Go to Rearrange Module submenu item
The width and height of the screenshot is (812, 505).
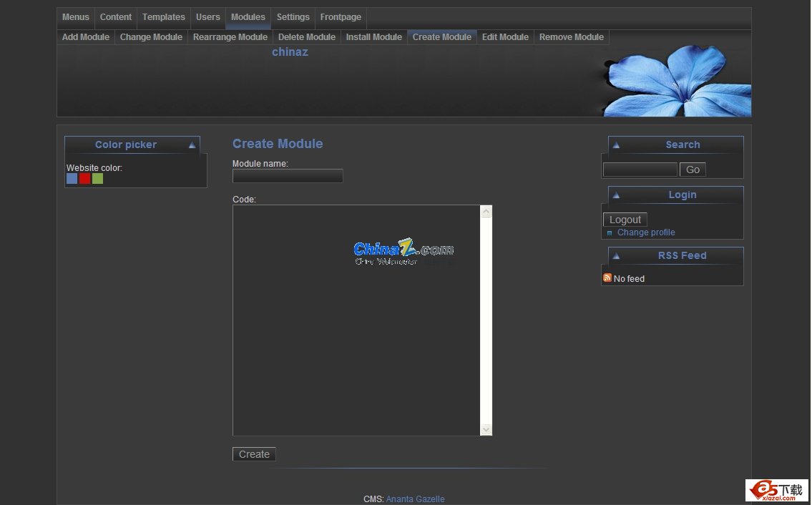pos(230,37)
